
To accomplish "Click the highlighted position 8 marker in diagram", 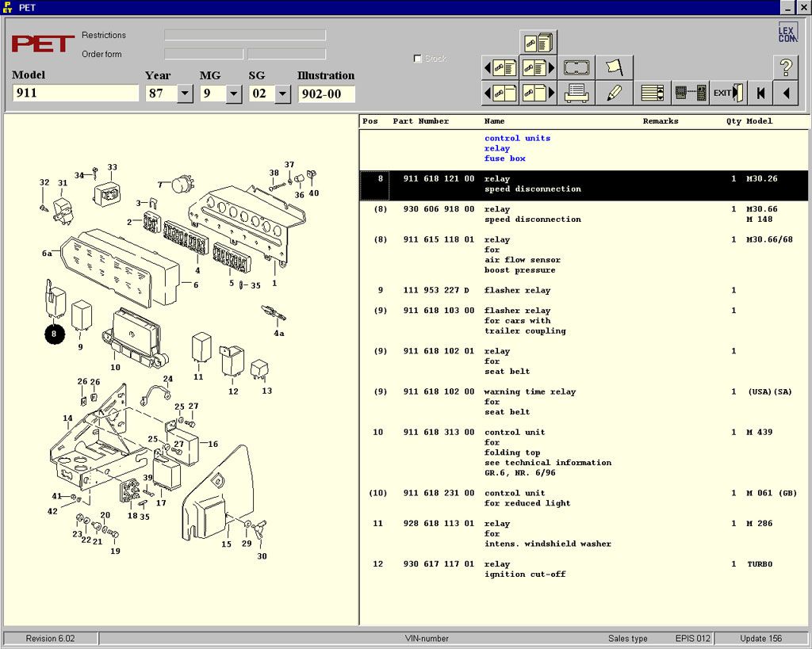I will [x=54, y=334].
